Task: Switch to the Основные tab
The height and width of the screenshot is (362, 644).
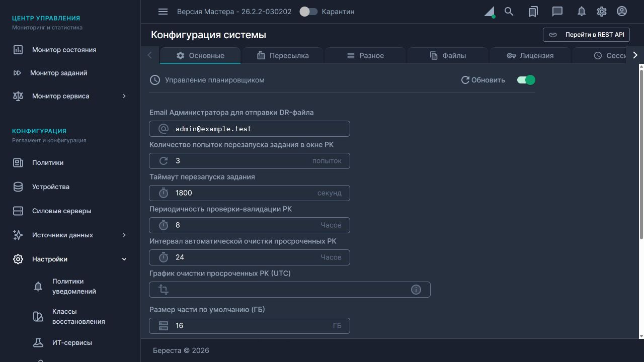Action: coord(200,56)
